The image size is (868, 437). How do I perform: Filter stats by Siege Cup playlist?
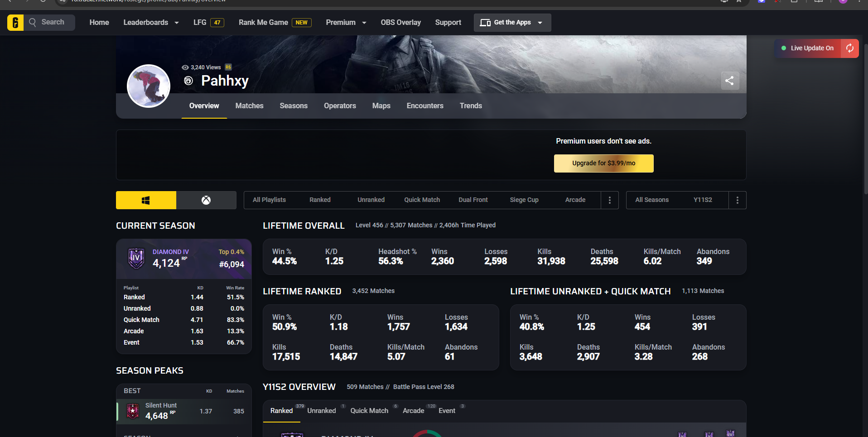click(x=524, y=200)
